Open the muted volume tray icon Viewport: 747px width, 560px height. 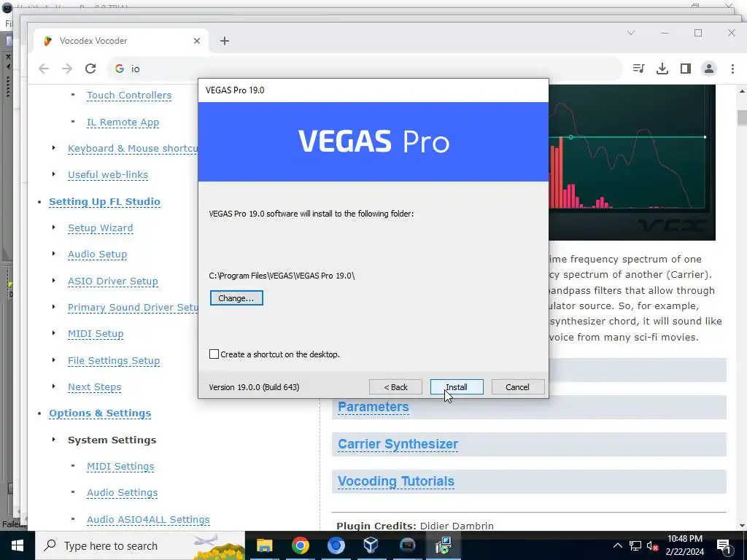(653, 545)
